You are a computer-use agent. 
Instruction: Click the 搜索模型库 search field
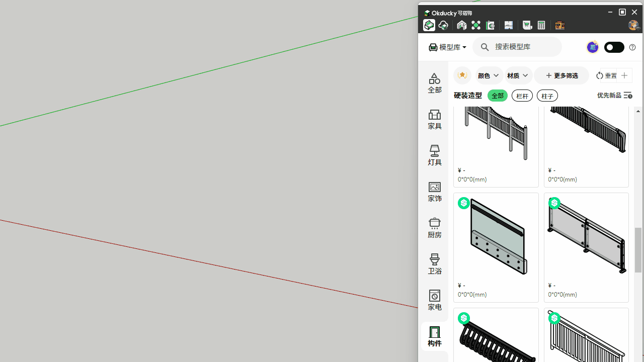pos(517,47)
